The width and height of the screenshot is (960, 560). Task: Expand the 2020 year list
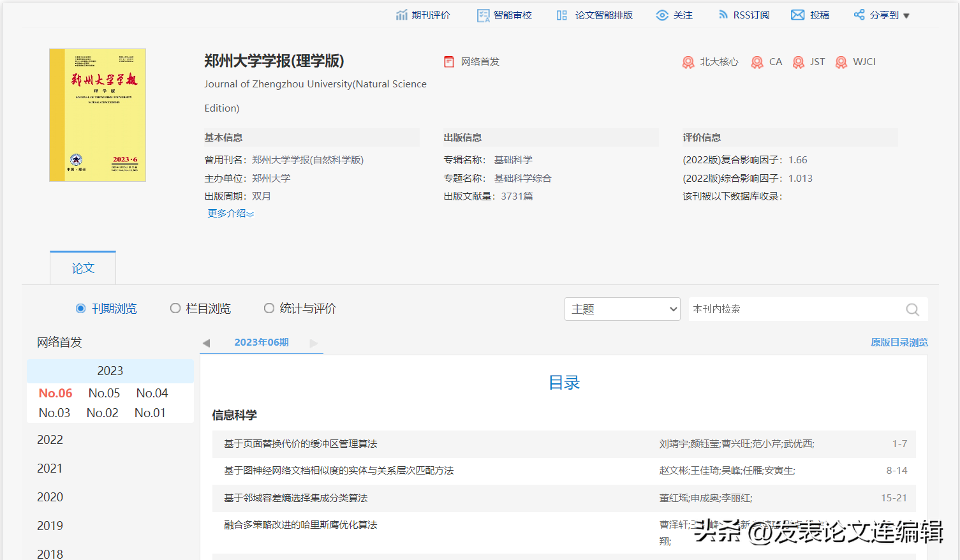[x=50, y=497]
